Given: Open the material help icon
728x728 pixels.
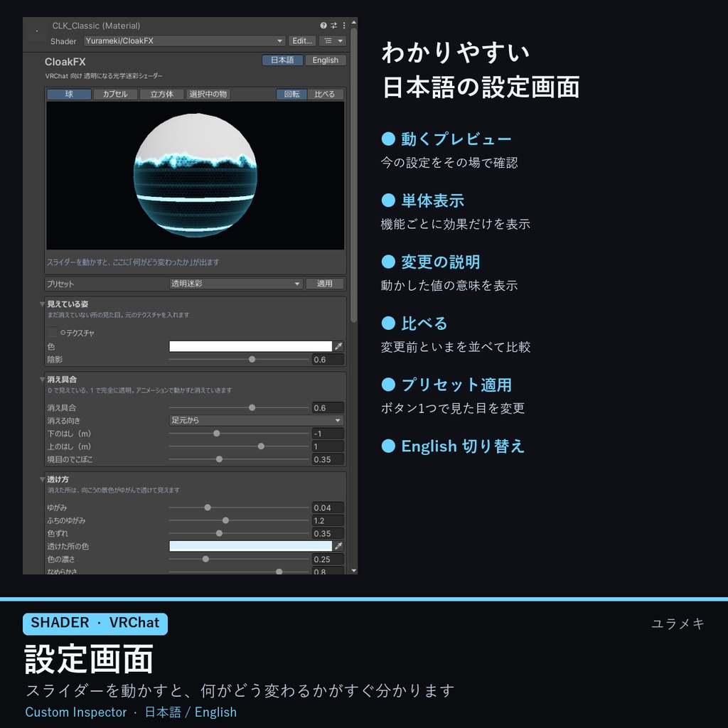Looking at the screenshot, I should pyautogui.click(x=323, y=26).
